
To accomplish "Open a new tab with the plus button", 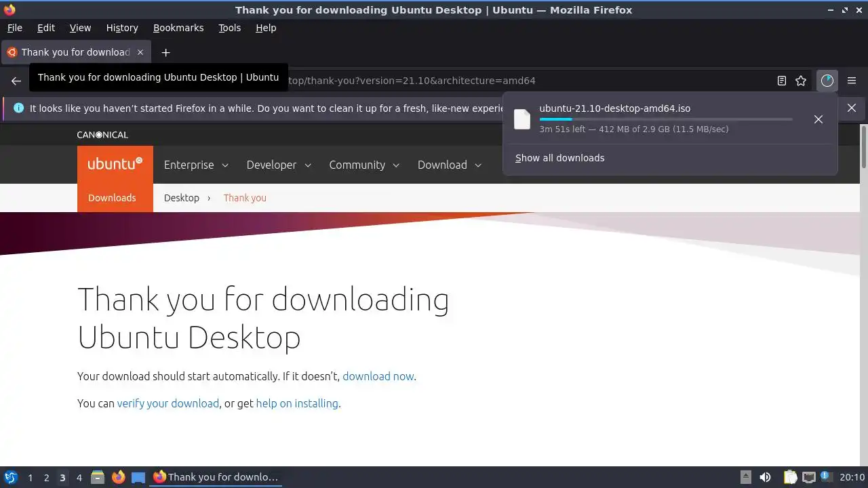I will [165, 52].
